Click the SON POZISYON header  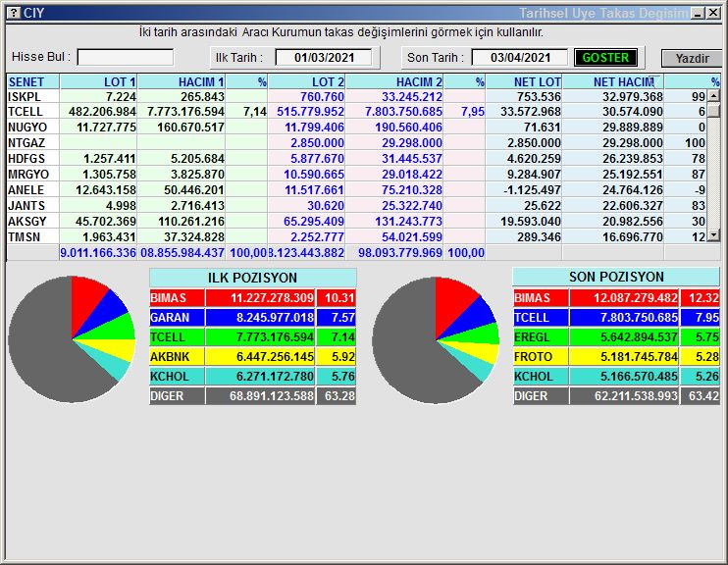(616, 277)
